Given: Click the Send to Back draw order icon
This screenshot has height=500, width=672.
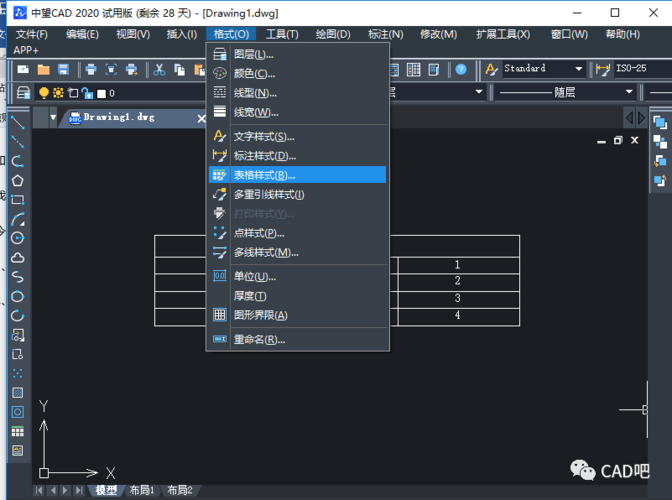Looking at the screenshot, I should click(660, 142).
